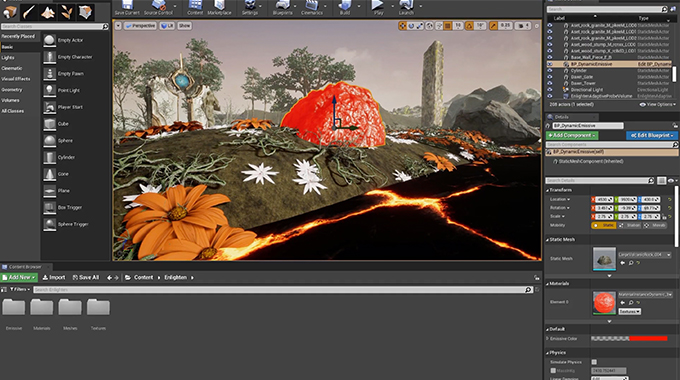Toggle rotation snapping in viewport toolbar
Screen dimensions: 680x380
click(x=469, y=26)
